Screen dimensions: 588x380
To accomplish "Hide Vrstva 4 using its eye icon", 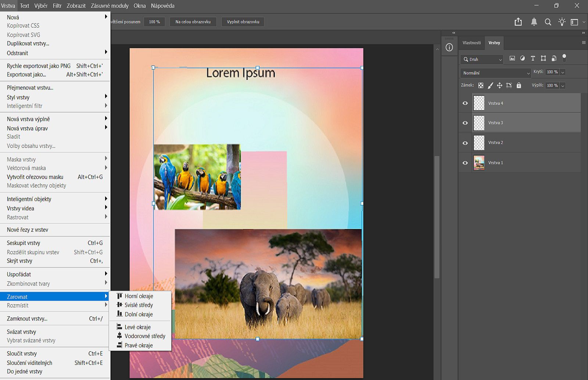I will pyautogui.click(x=465, y=103).
